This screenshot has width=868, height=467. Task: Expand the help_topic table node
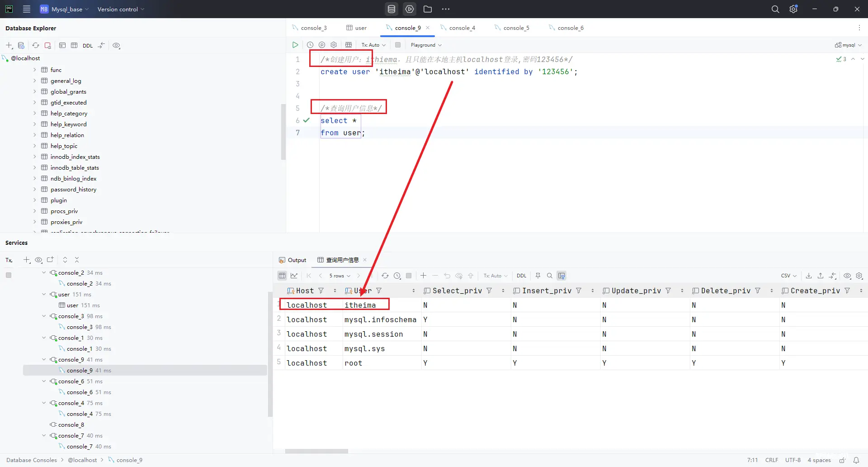(35, 146)
